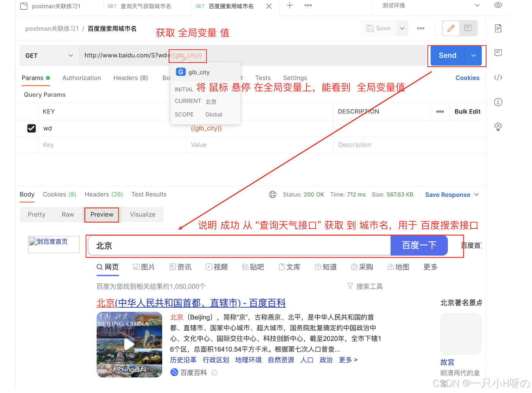Switch response view to Raw
Image resolution: width=532 pixels, height=393 pixels.
68,214
